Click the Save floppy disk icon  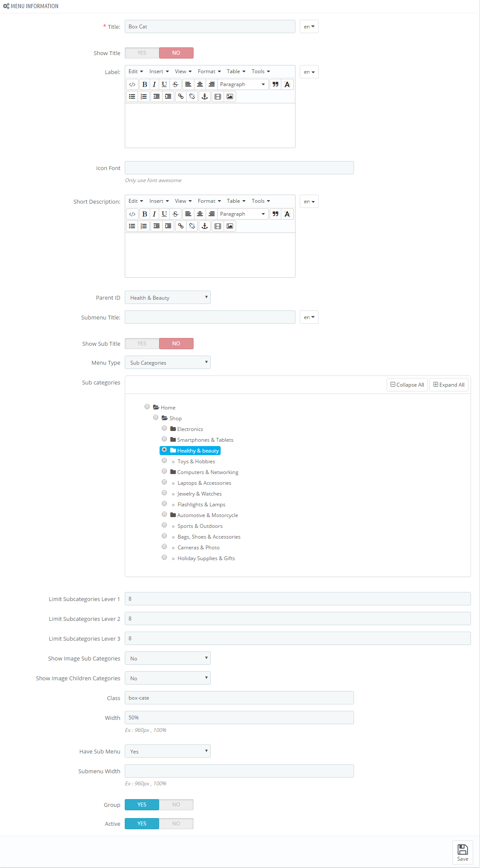(463, 849)
